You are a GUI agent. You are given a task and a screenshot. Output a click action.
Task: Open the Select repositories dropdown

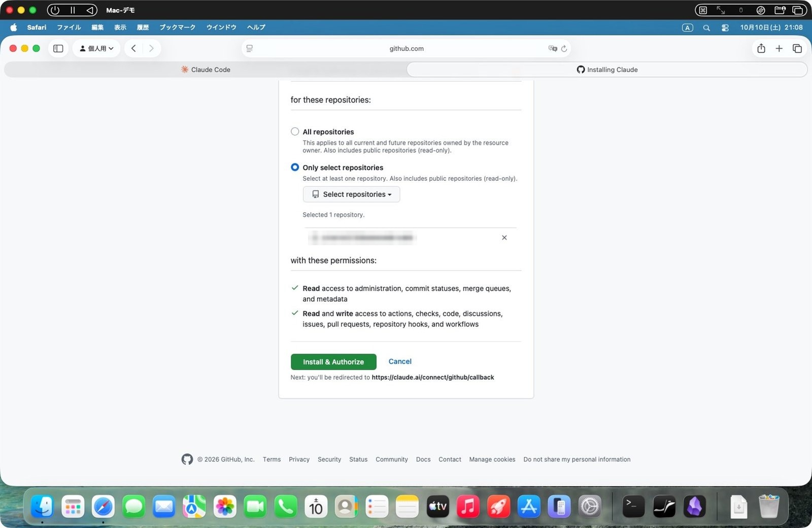351,194
